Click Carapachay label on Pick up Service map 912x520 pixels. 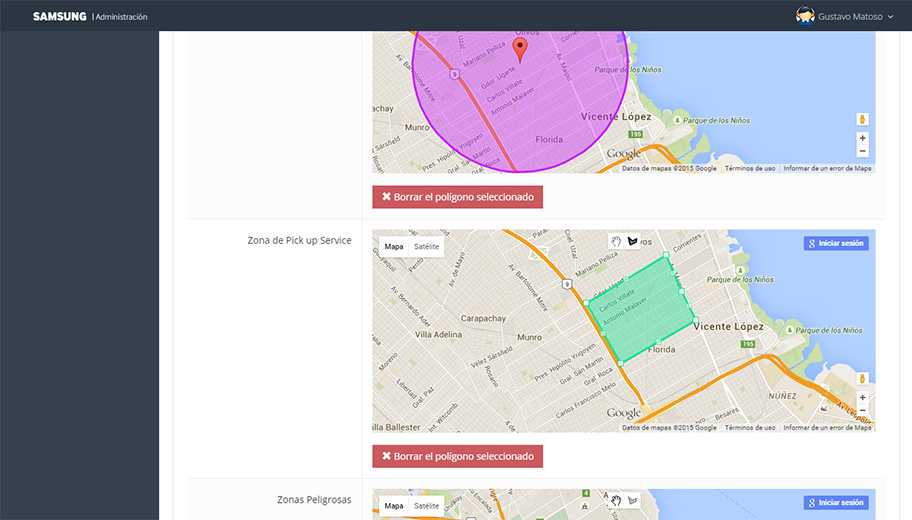click(x=483, y=318)
